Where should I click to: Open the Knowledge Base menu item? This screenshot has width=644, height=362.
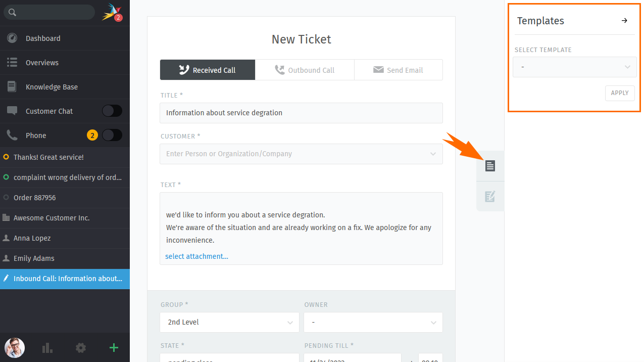(x=65, y=87)
